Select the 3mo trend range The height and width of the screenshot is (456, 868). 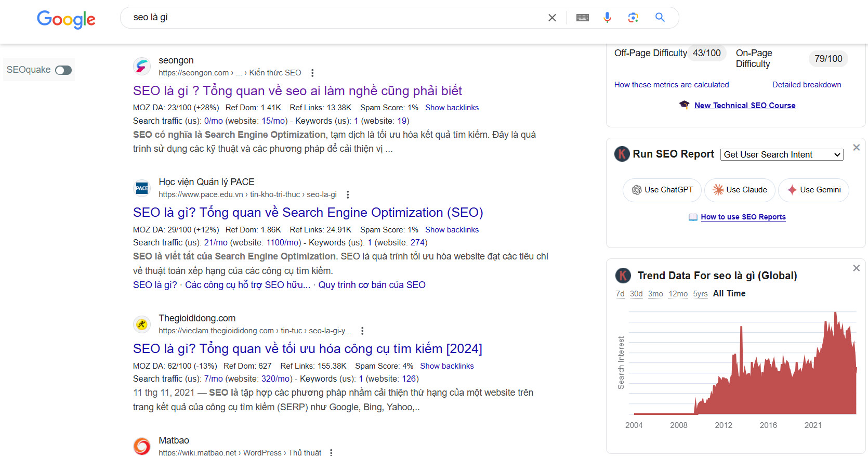click(x=655, y=294)
